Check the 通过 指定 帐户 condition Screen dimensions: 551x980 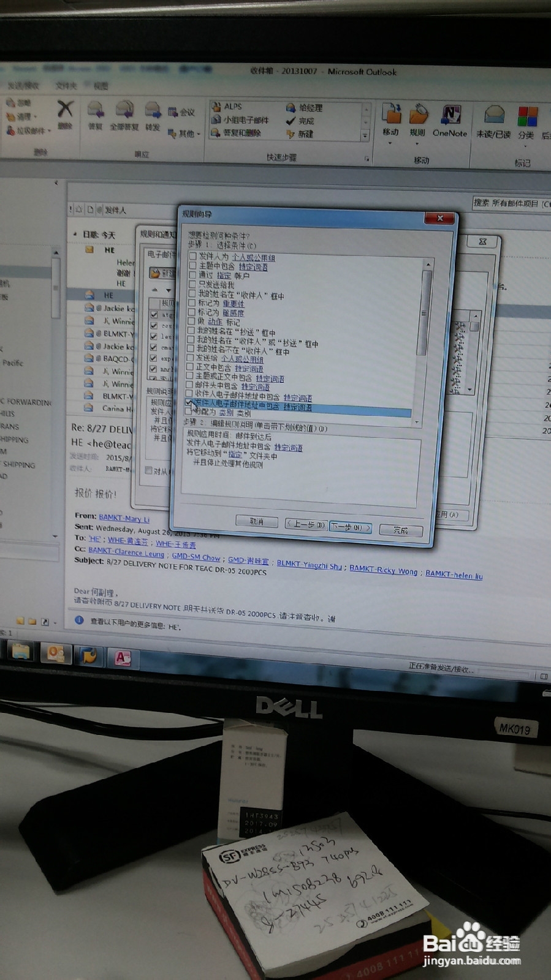192,275
